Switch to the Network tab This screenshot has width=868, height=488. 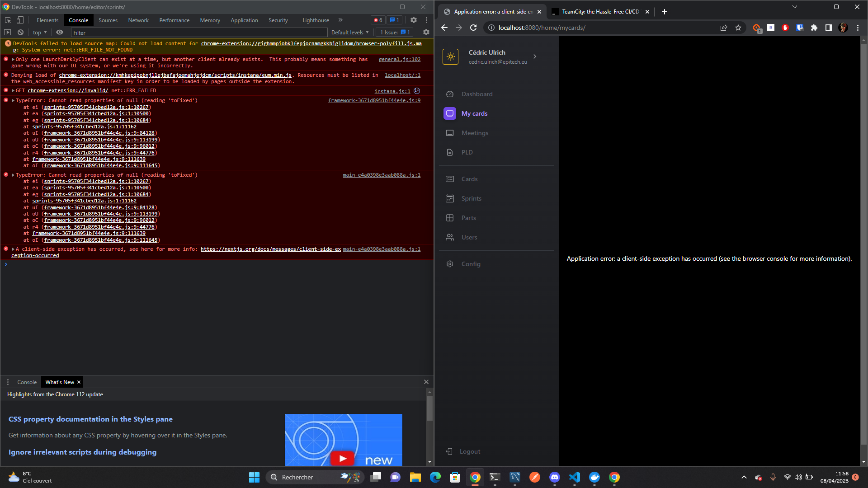138,20
